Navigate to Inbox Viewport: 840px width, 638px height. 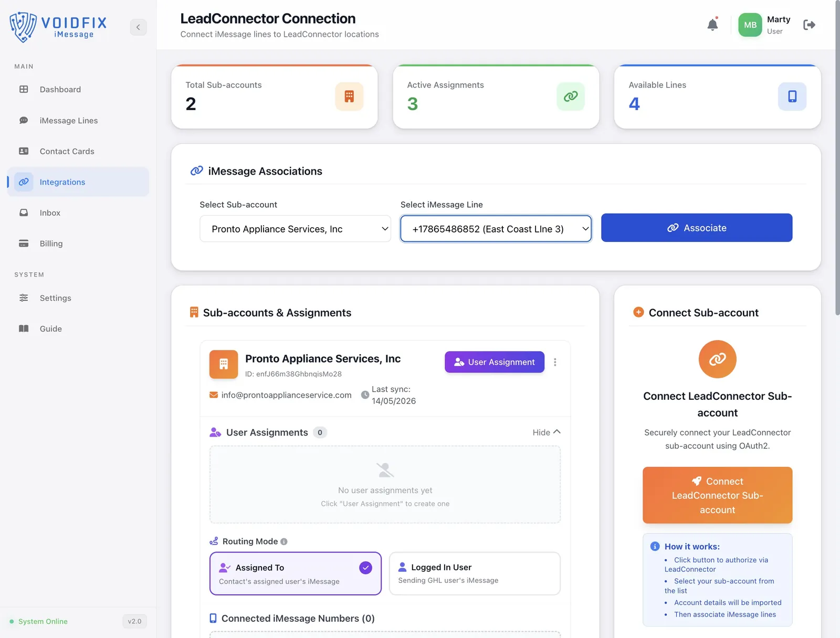tap(78, 213)
